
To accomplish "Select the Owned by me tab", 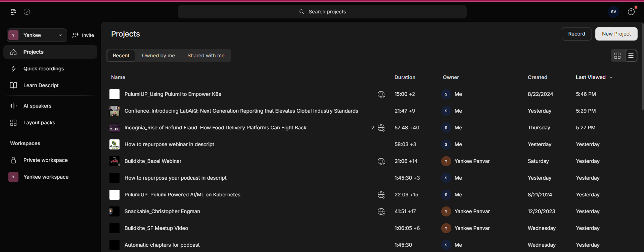I will (158, 56).
